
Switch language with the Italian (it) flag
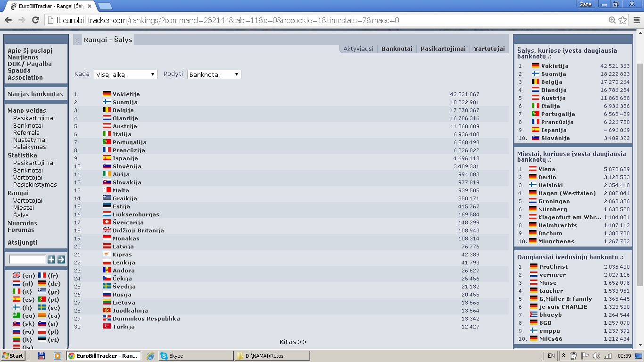pos(17,292)
